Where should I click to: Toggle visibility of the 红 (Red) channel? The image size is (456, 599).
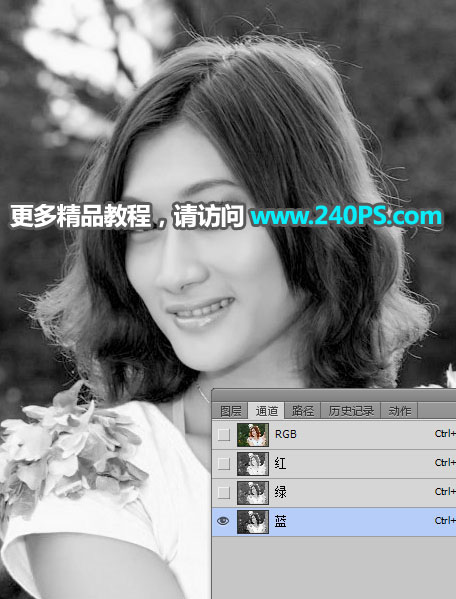[x=224, y=463]
